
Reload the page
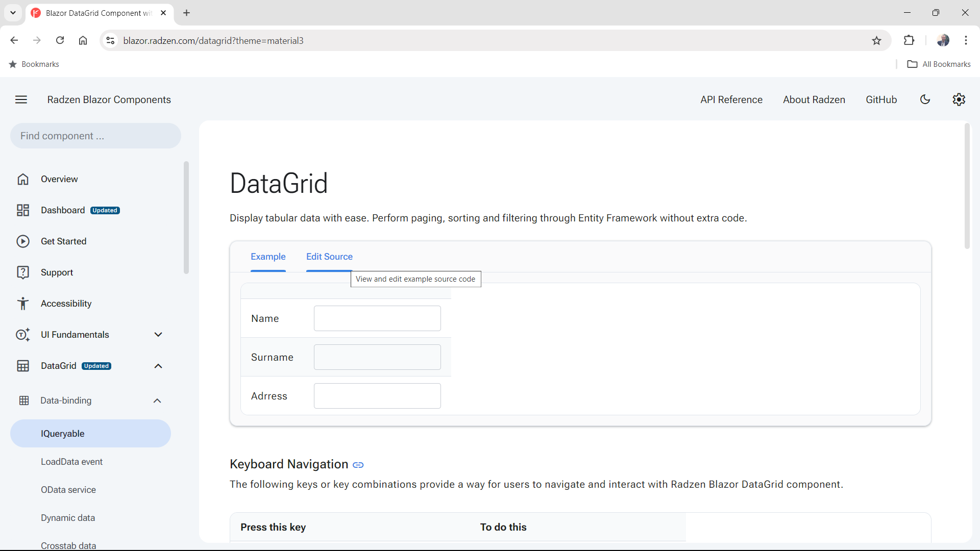tap(60, 41)
